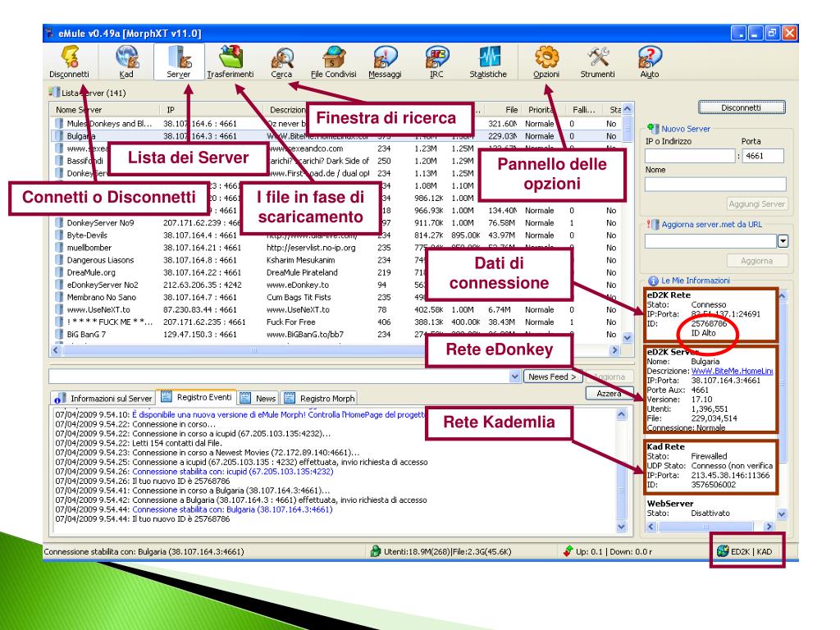
Task: Click IP cell 212.63.206.35 : 4242
Action: (203, 285)
